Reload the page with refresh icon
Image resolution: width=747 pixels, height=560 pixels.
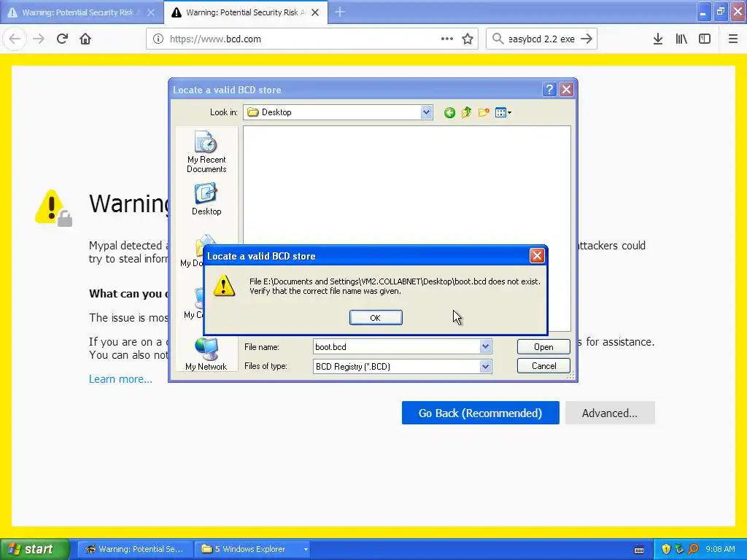(x=62, y=39)
